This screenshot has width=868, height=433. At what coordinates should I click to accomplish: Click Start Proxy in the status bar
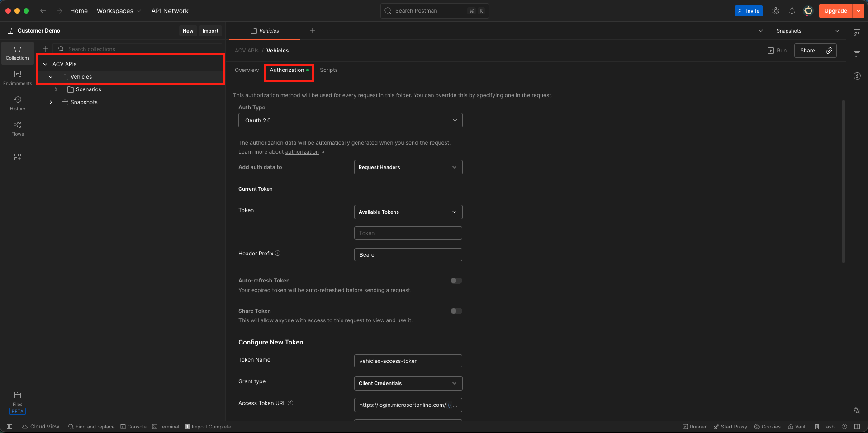(730, 426)
